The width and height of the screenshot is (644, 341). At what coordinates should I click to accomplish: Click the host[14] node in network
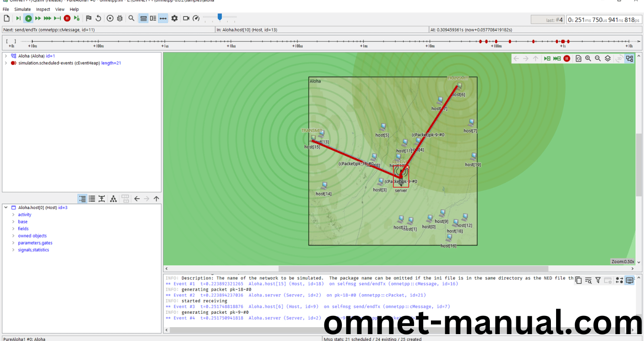tap(324, 186)
